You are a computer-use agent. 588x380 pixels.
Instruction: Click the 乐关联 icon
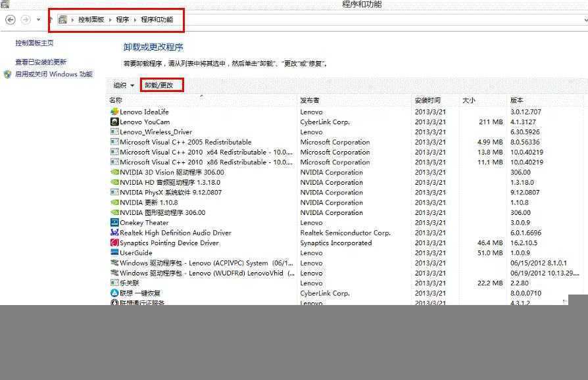[x=114, y=283]
